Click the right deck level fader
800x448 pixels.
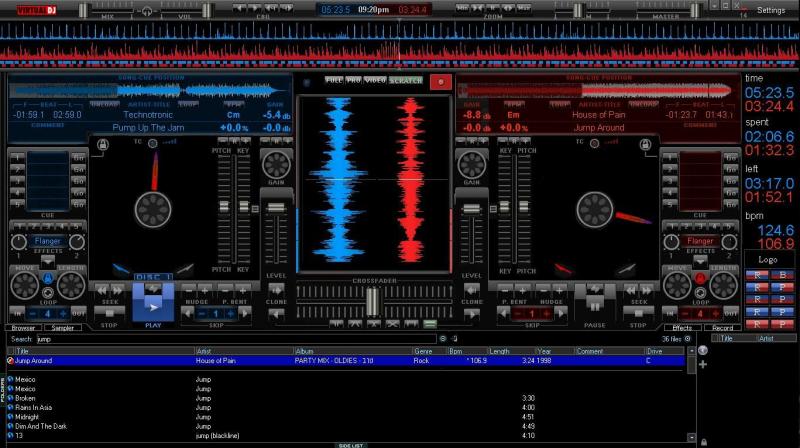(471, 209)
